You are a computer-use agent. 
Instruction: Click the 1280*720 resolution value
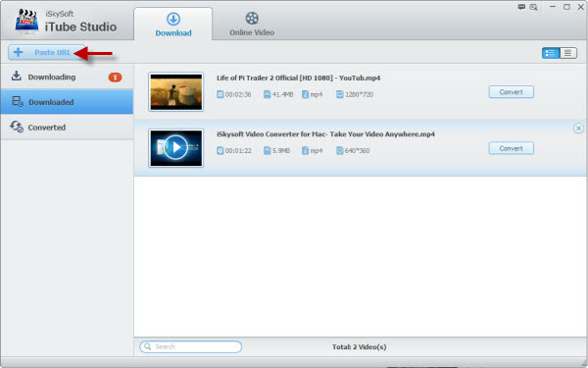359,94
